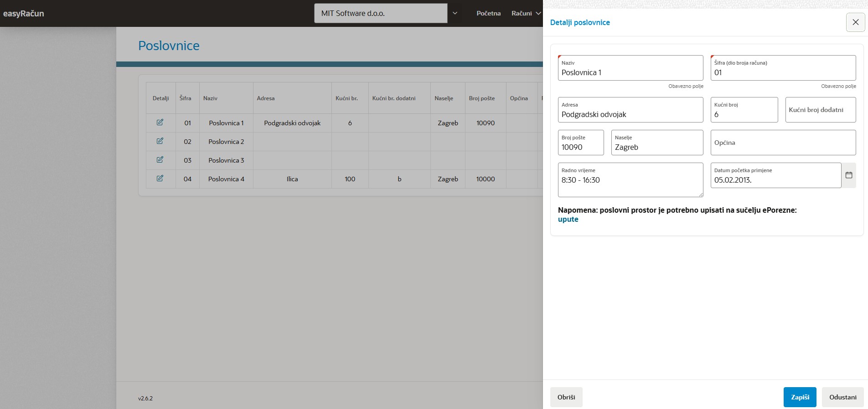This screenshot has height=409, width=868.
Task: Open details for Poslovnica 1 row
Action: coord(160,123)
